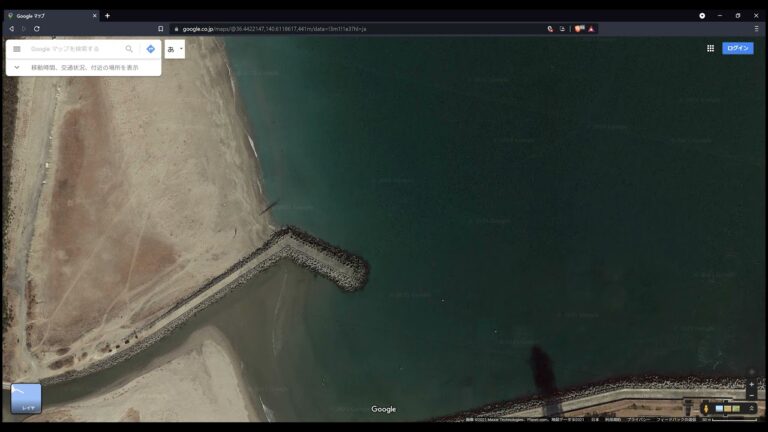768x432 pixels.
Task: Click the search magnifier icon
Action: 129,49
